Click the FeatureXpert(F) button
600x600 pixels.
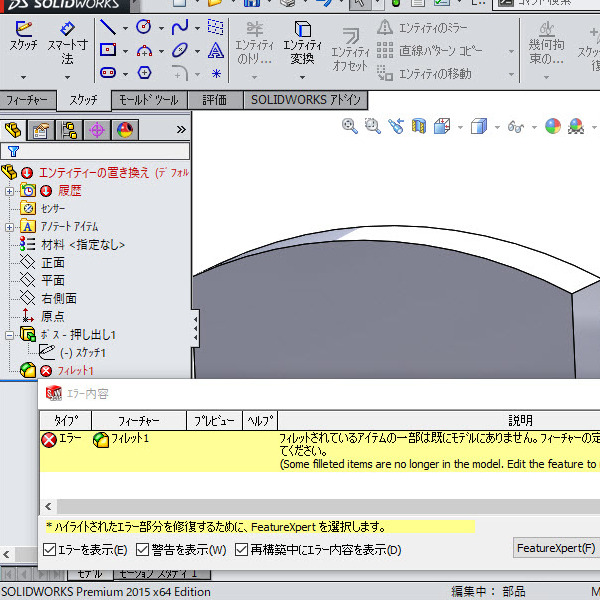coord(556,548)
